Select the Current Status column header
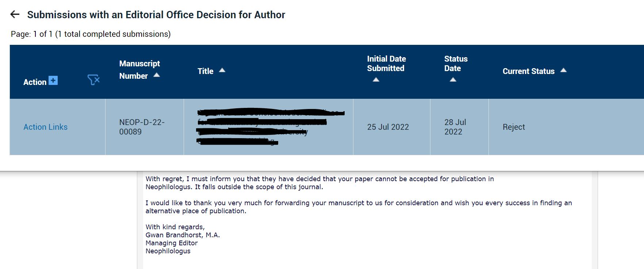The height and width of the screenshot is (269, 644). pos(528,71)
